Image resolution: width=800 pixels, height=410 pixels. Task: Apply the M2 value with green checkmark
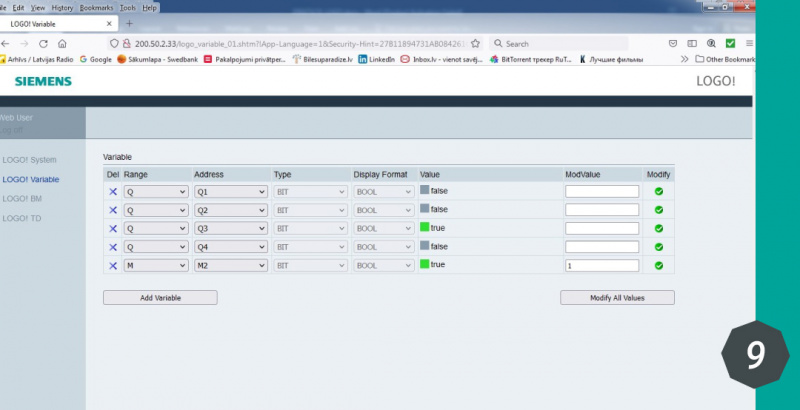click(659, 265)
